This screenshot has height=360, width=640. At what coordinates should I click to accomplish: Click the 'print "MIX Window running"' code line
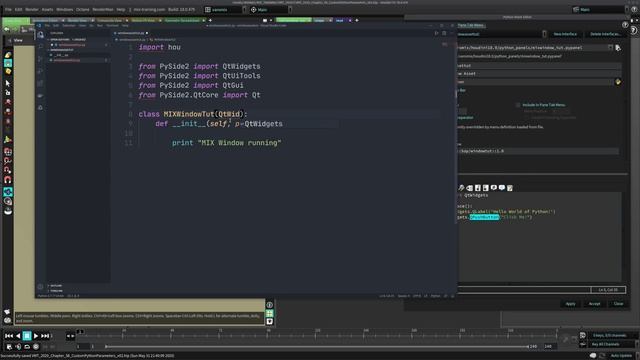(x=227, y=143)
